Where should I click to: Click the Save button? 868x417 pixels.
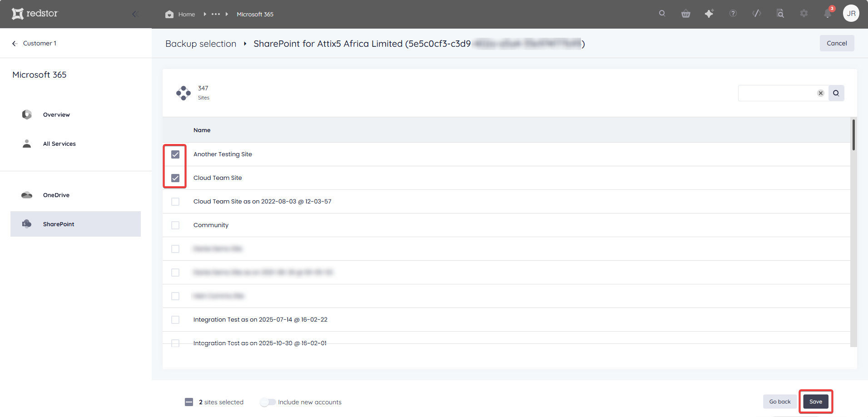coord(816,402)
